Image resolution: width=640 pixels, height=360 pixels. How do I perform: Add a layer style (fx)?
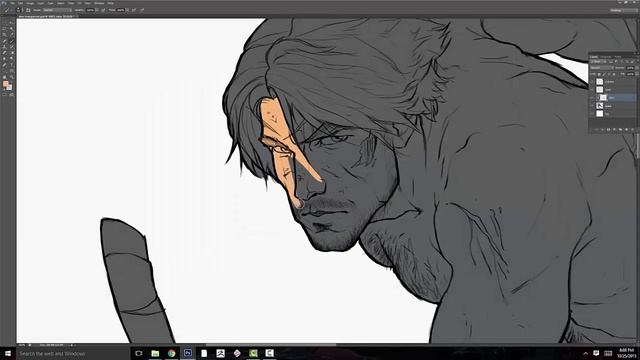[602, 129]
